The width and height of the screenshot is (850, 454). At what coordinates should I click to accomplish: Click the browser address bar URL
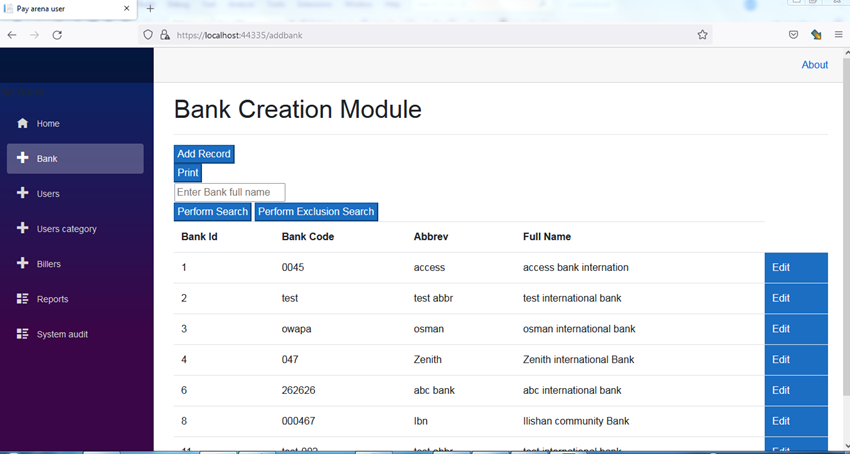pyautogui.click(x=239, y=35)
